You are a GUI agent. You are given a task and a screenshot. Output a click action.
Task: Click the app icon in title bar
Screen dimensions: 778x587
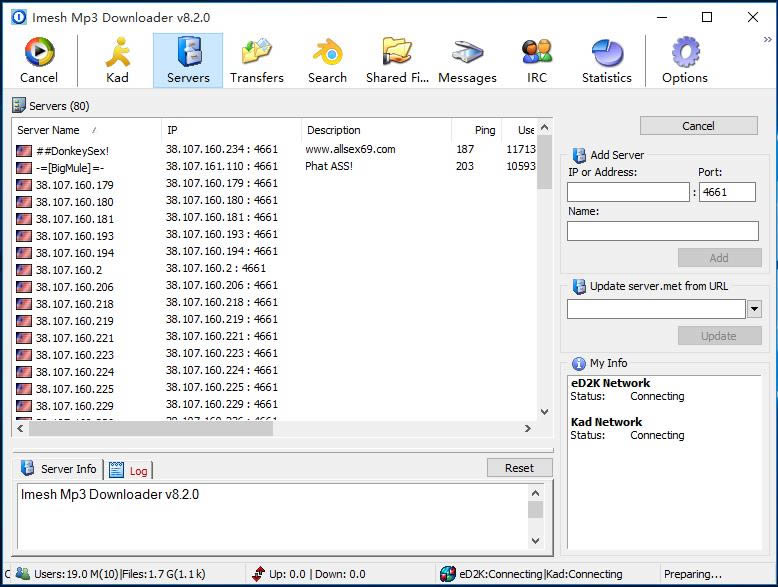(x=19, y=17)
